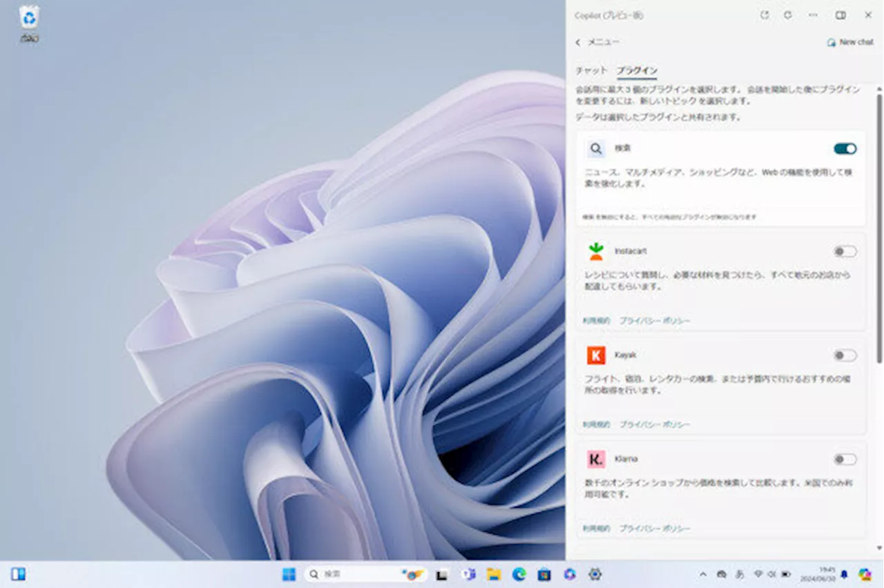Open Klarna プライバシー ポリシー link
The width and height of the screenshot is (884, 588).
tap(655, 529)
